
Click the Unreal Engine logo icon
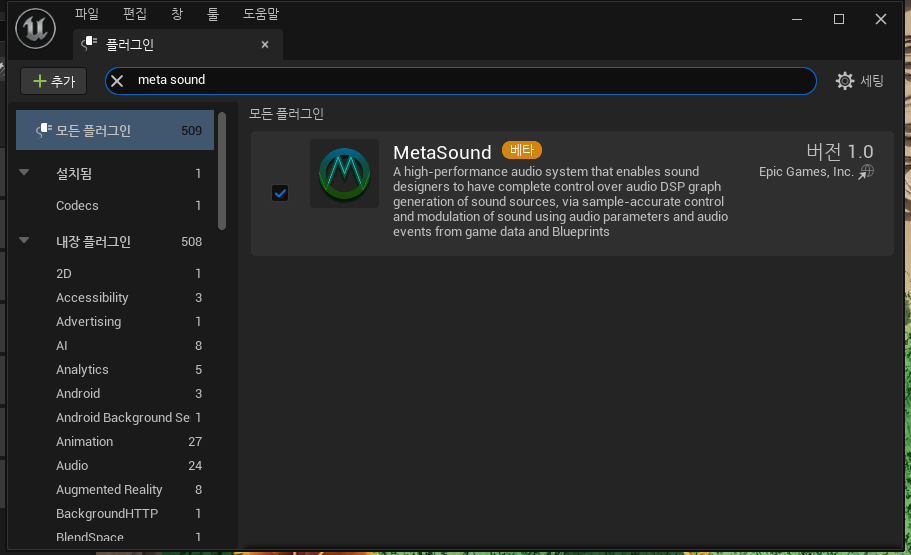35,28
